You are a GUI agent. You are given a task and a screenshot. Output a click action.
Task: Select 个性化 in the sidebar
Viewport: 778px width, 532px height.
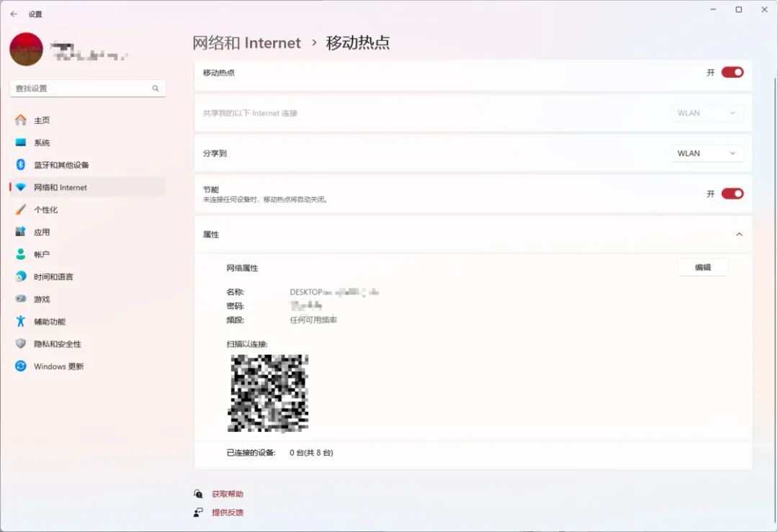pos(87,209)
